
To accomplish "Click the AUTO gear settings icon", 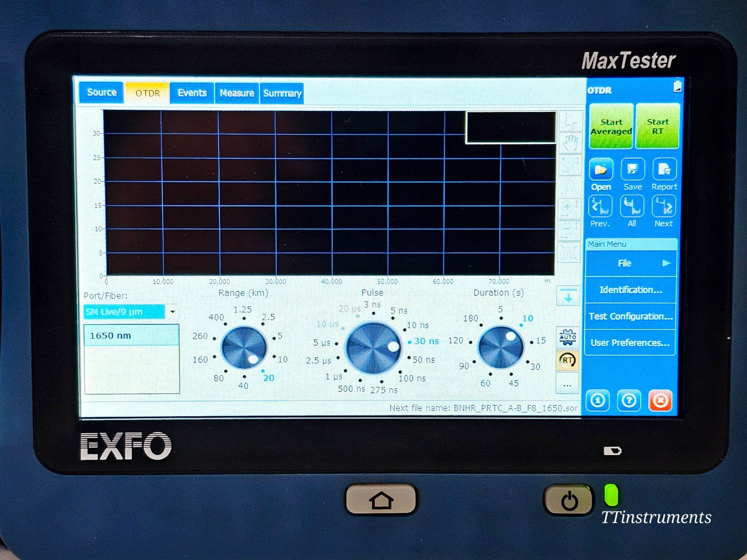I will click(568, 337).
